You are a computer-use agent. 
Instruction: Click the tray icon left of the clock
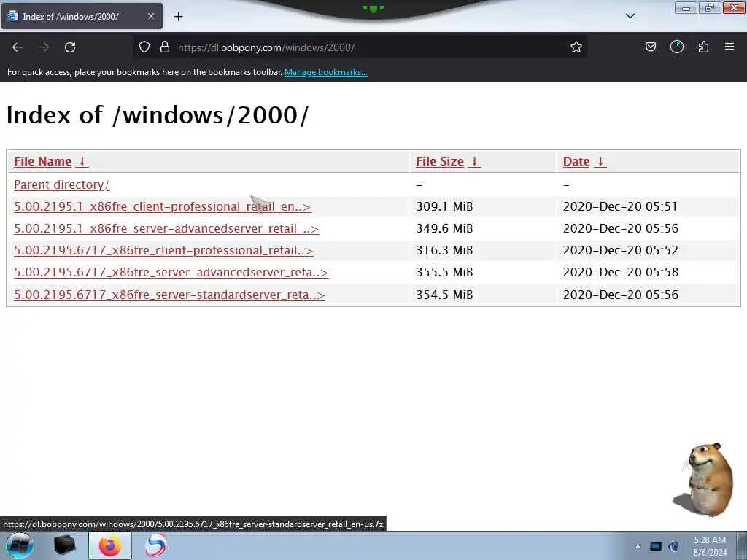[x=673, y=546]
